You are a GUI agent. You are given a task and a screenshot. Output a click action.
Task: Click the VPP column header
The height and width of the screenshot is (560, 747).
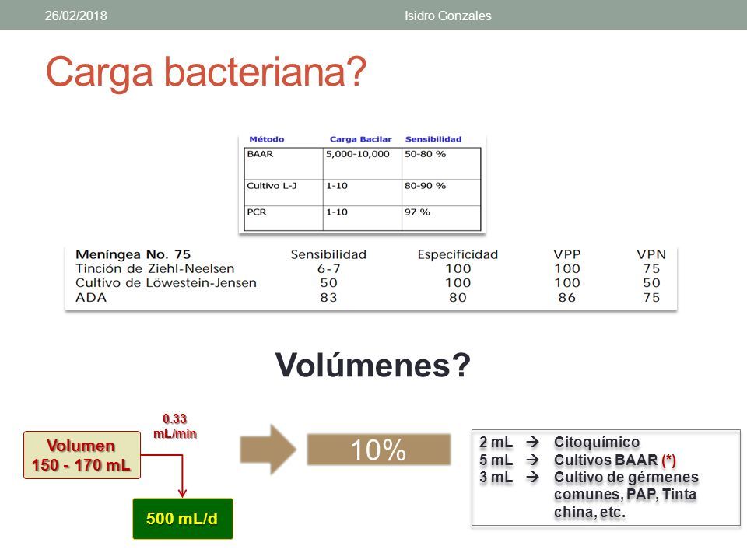(x=567, y=254)
